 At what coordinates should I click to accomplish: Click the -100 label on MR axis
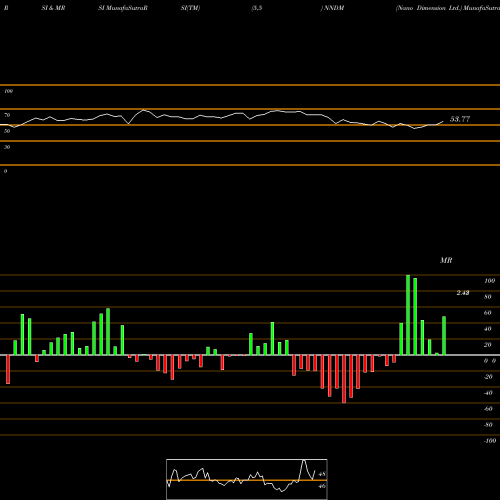point(490,441)
